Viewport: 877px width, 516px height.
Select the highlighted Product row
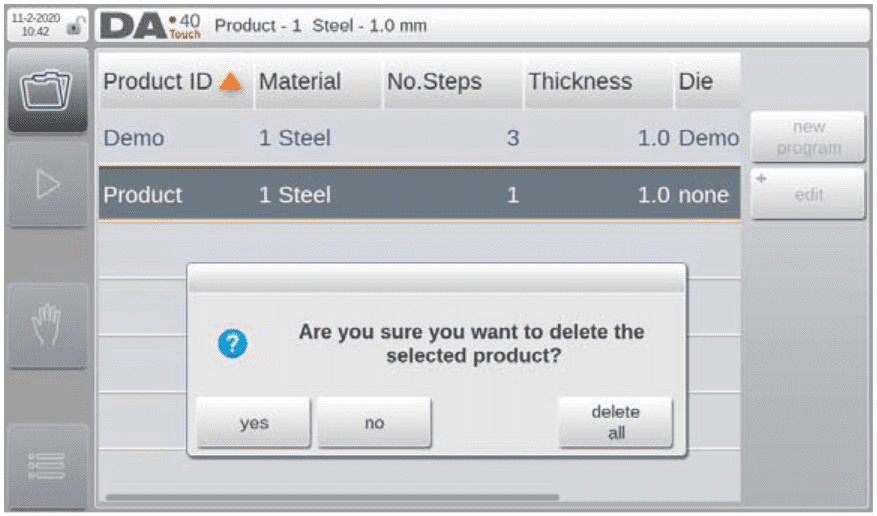coord(419,194)
